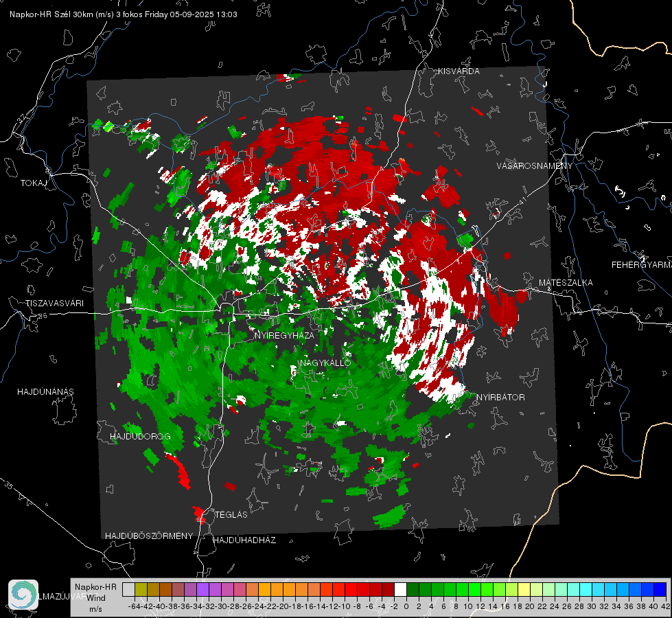Click the TOKAJ city label
Viewport: 672px width, 618px height.
coord(34,183)
